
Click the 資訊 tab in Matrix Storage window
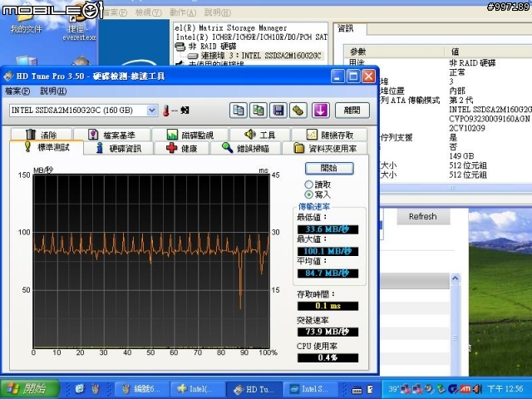click(x=346, y=28)
